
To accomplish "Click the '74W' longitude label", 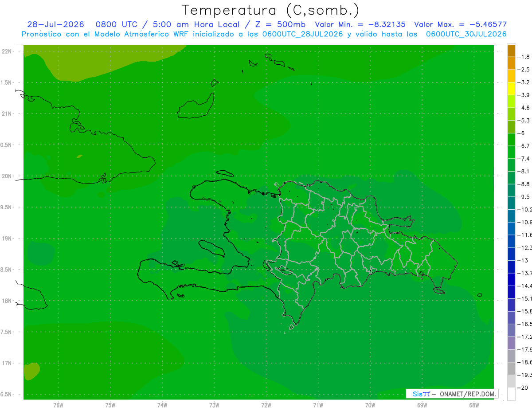I will [x=162, y=405].
